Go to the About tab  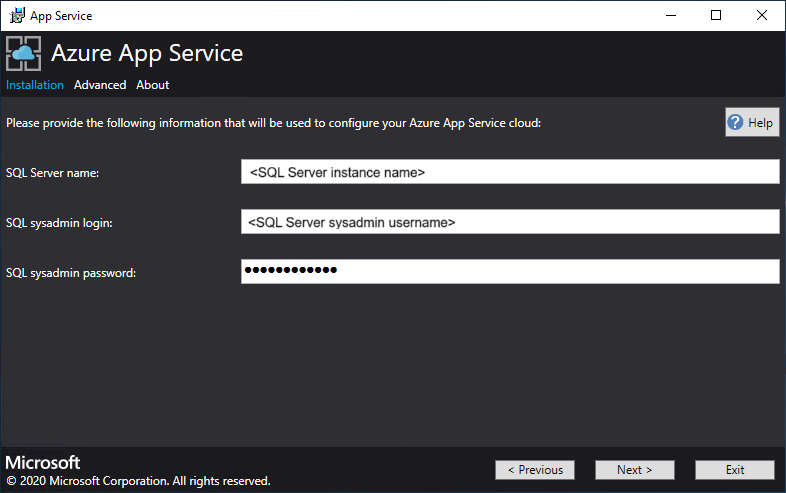click(x=153, y=85)
